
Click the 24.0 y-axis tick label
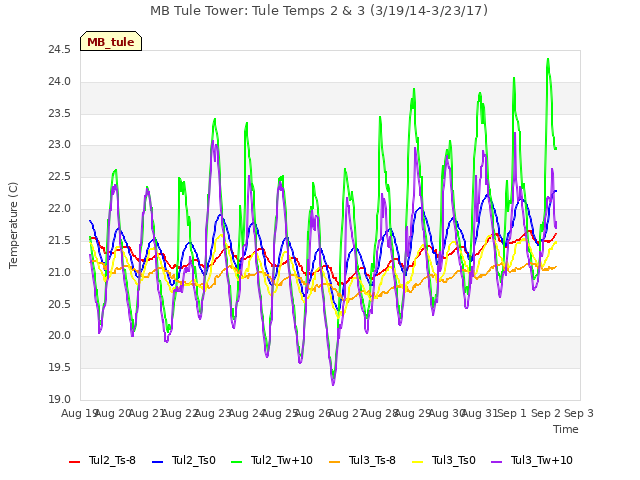60,82
